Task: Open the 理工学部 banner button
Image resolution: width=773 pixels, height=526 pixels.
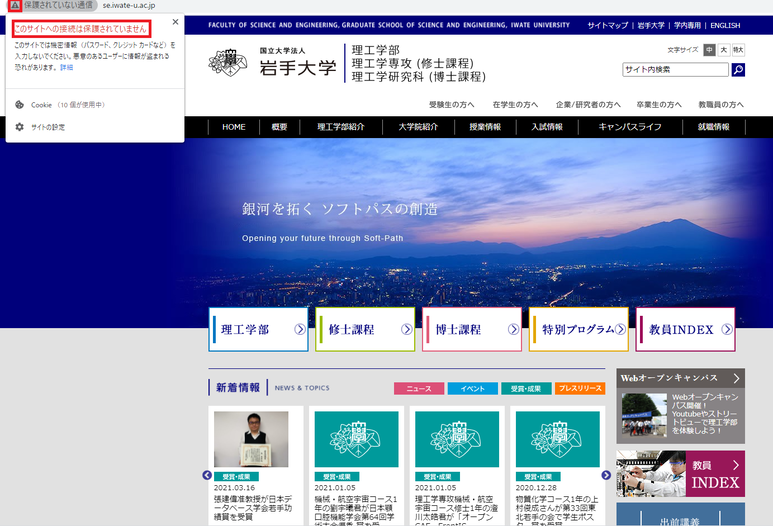Action: [x=258, y=329]
